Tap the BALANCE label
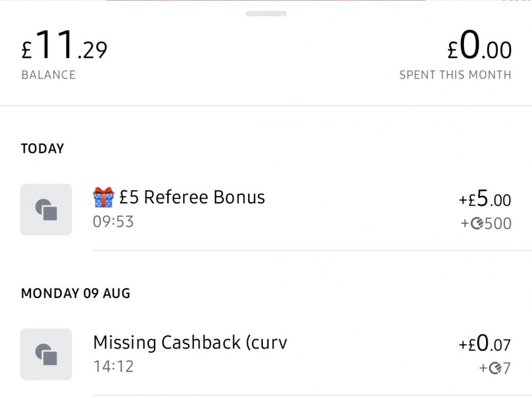 48,75
